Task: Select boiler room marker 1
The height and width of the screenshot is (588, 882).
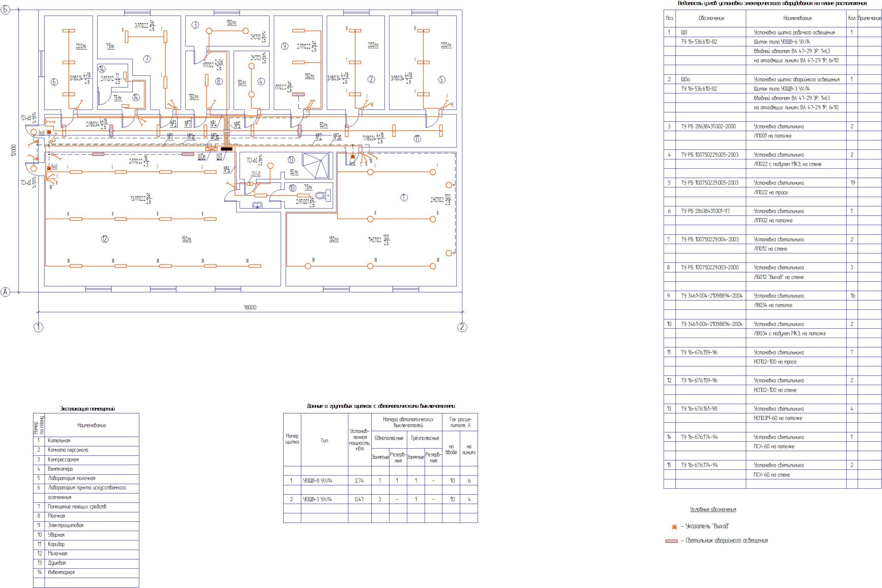Action: [404, 198]
